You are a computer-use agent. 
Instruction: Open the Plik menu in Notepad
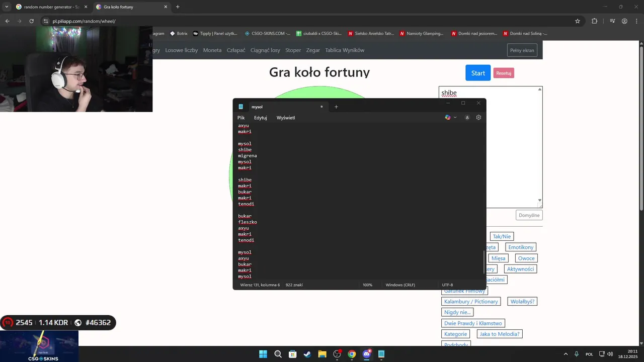(x=241, y=118)
